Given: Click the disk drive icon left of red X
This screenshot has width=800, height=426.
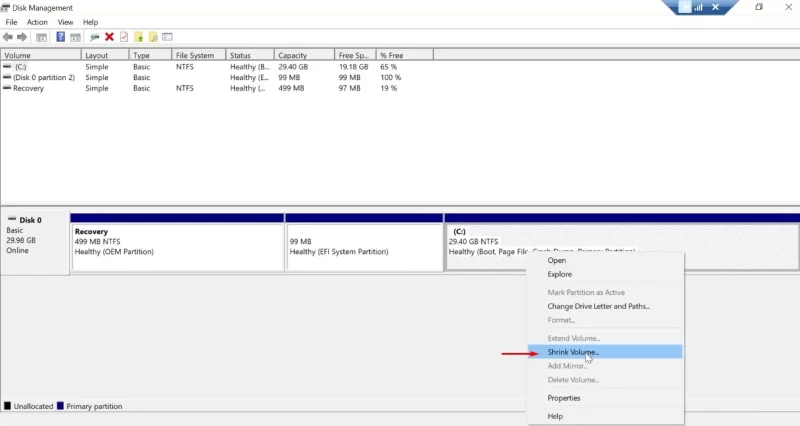Looking at the screenshot, I should 94,37.
